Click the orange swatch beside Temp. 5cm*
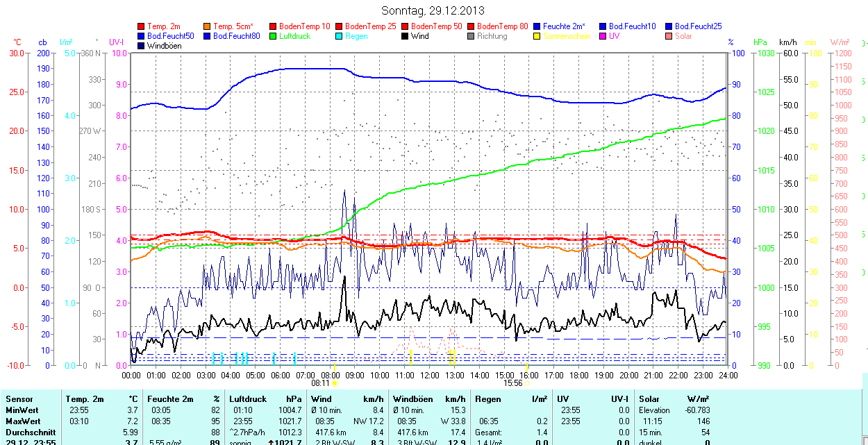Image resolution: width=868 pixels, height=445 pixels. click(x=208, y=26)
